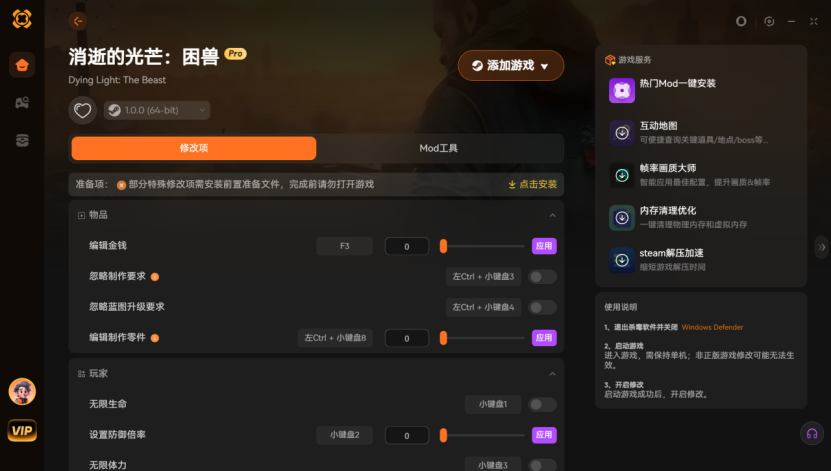
Task: Open the 添加游戏 dropdown button
Action: [x=511, y=66]
